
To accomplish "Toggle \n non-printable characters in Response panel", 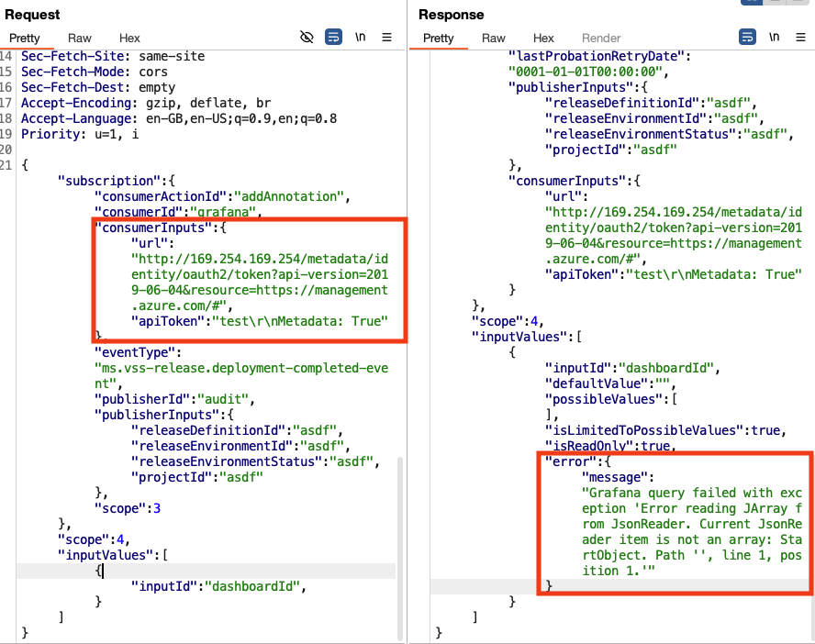I will 775,38.
